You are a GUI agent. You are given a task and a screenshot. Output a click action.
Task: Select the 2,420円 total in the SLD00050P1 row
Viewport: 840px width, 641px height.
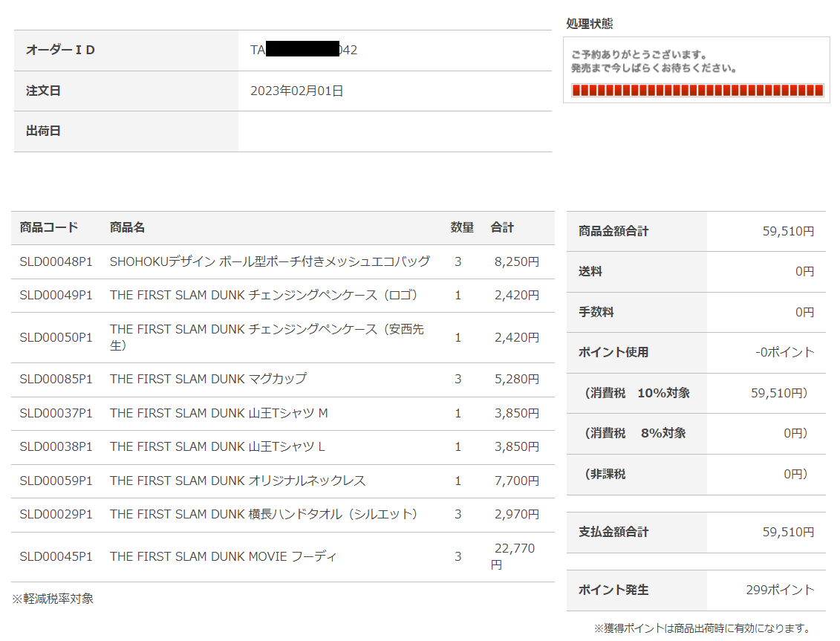click(517, 338)
